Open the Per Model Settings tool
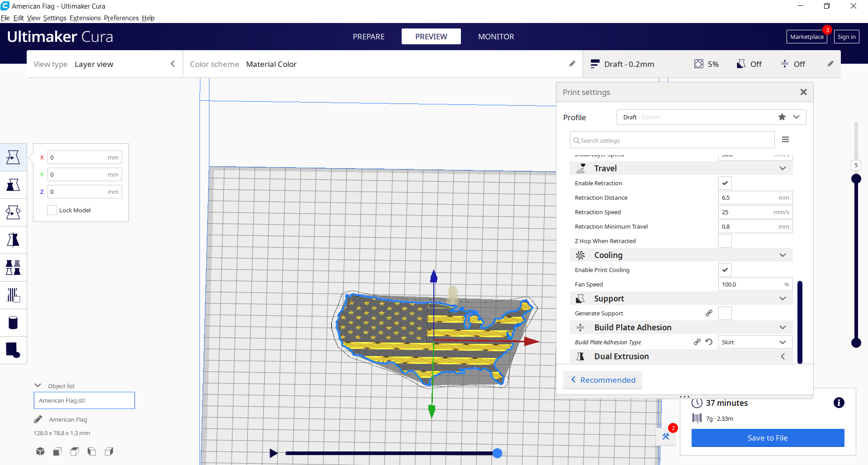The height and width of the screenshot is (465, 868). coord(13,268)
